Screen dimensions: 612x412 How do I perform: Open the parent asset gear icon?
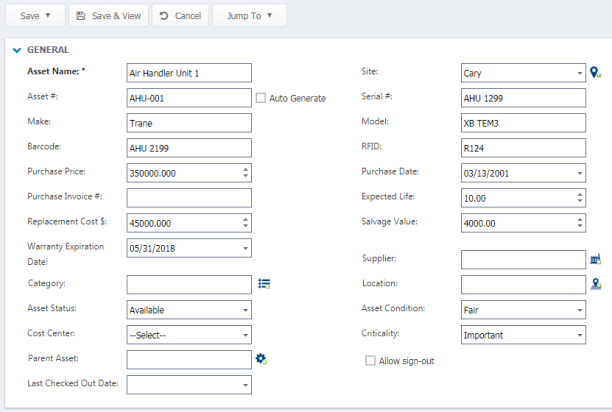point(261,359)
